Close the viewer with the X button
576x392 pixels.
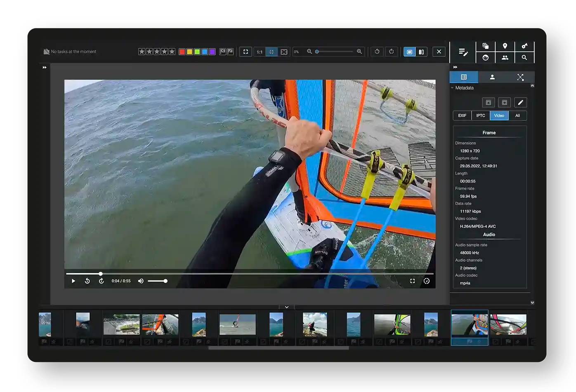(x=439, y=52)
